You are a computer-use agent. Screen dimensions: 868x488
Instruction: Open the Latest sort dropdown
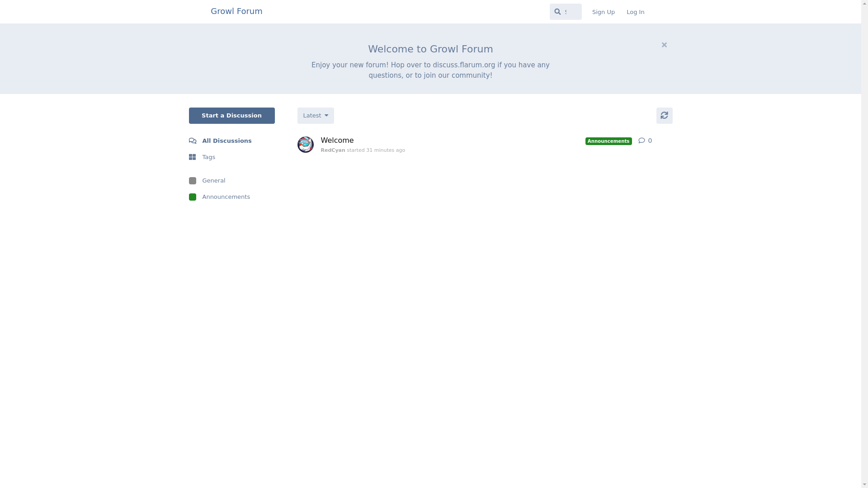(x=316, y=116)
